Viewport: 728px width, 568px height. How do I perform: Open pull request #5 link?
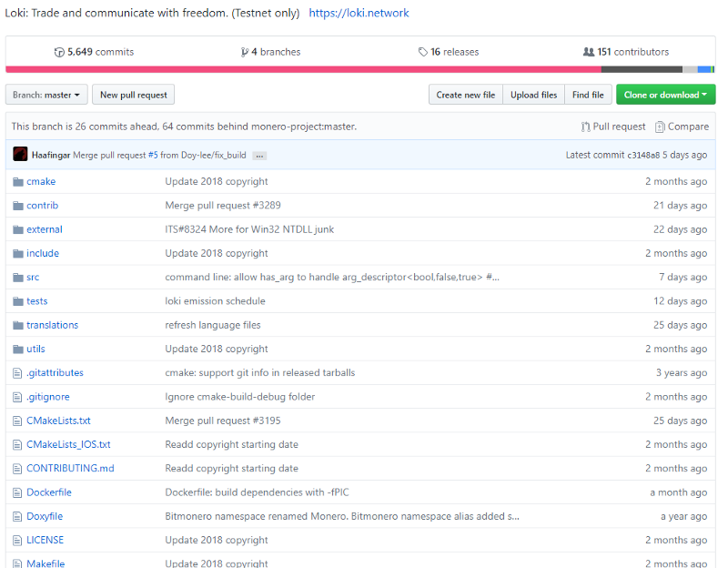[153, 155]
